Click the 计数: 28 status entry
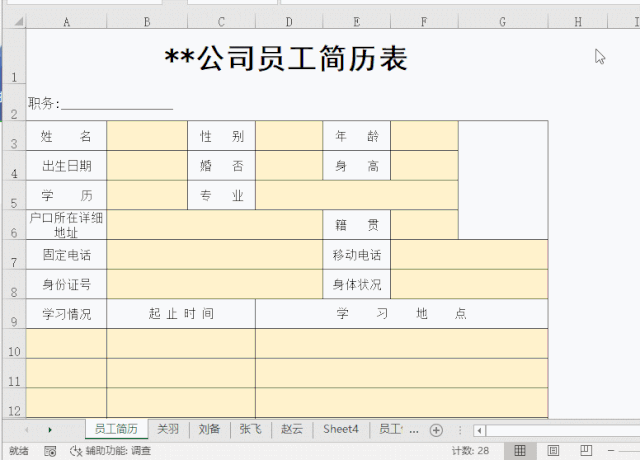This screenshot has height=460, width=640. 470,451
